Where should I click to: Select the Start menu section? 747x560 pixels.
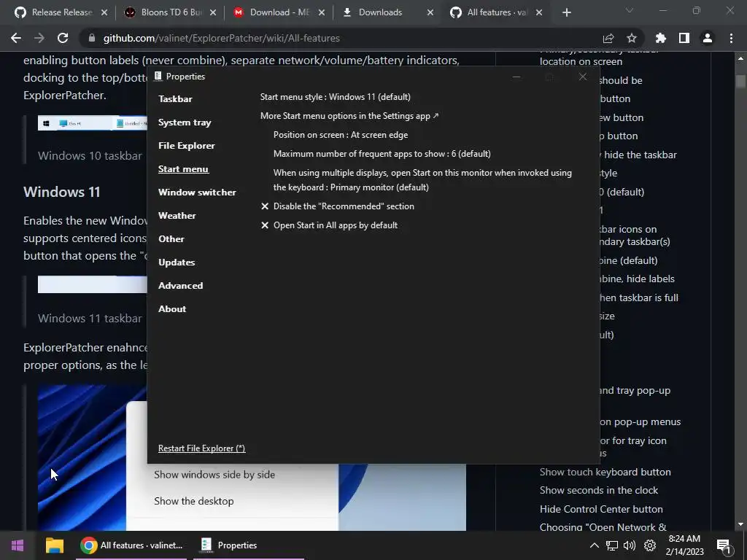pos(183,169)
